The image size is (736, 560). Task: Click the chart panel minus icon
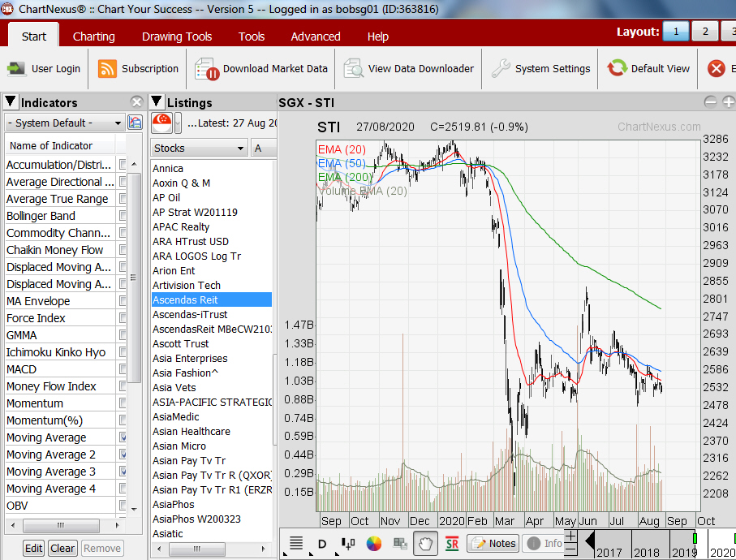tap(710, 102)
